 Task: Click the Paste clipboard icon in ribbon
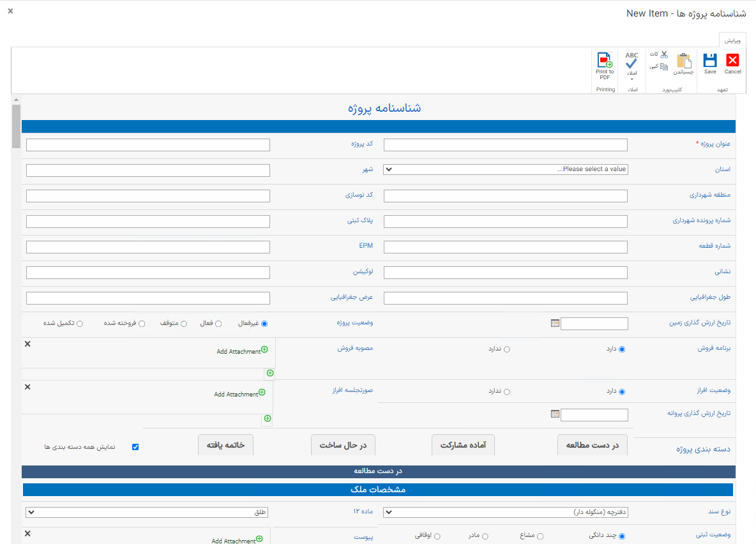(684, 61)
